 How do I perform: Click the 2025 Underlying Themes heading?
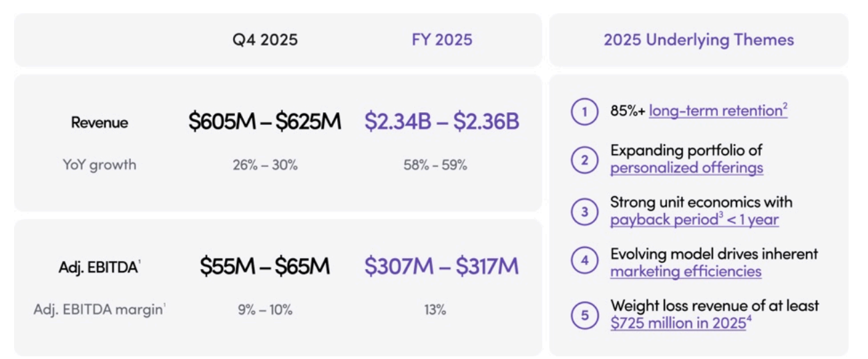(x=699, y=40)
